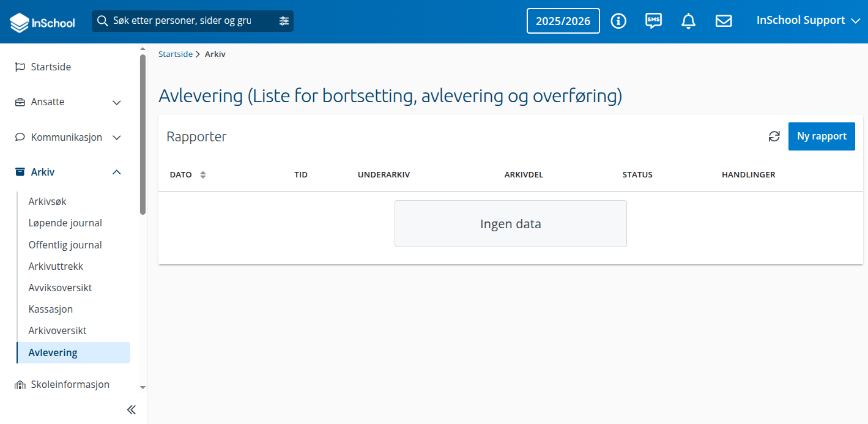Click sidebar scroll down arrow
Image resolution: width=868 pixels, height=424 pixels.
point(143,387)
